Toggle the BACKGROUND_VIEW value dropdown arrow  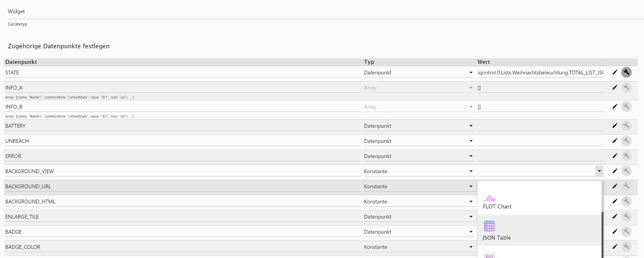point(599,171)
